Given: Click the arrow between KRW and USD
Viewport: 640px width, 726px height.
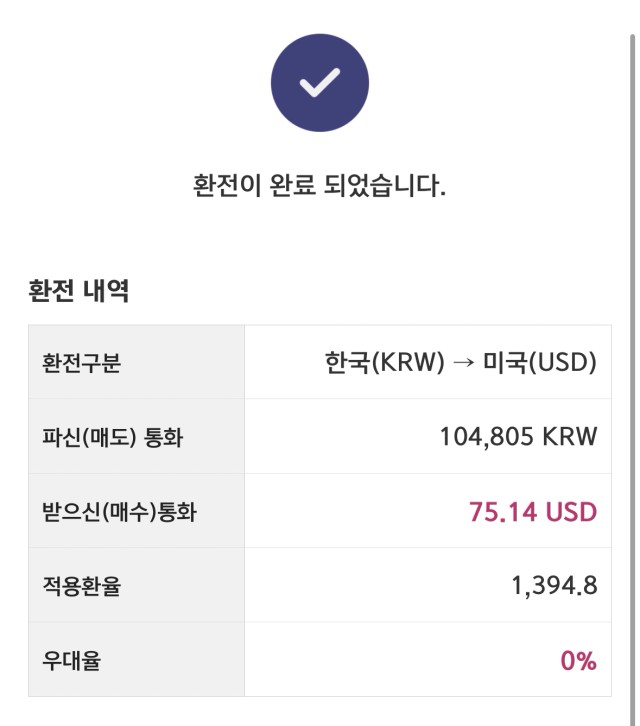Looking at the screenshot, I should (x=464, y=363).
